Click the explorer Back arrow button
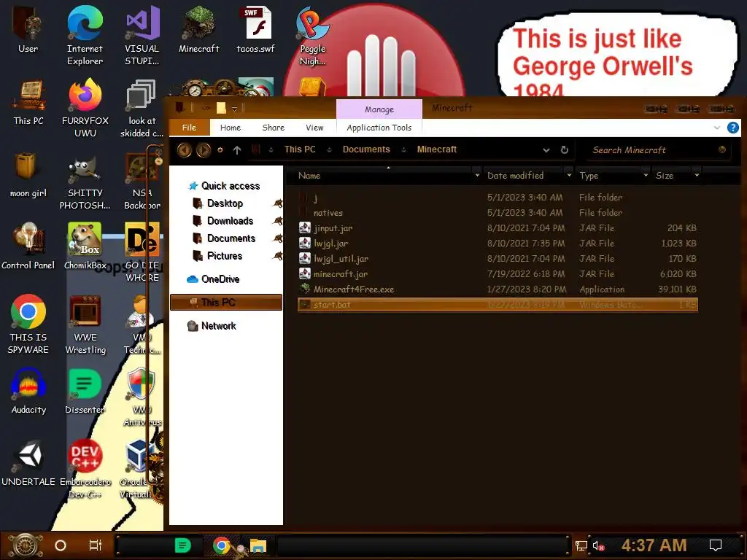Image resolution: width=747 pixels, height=560 pixels. coord(185,150)
